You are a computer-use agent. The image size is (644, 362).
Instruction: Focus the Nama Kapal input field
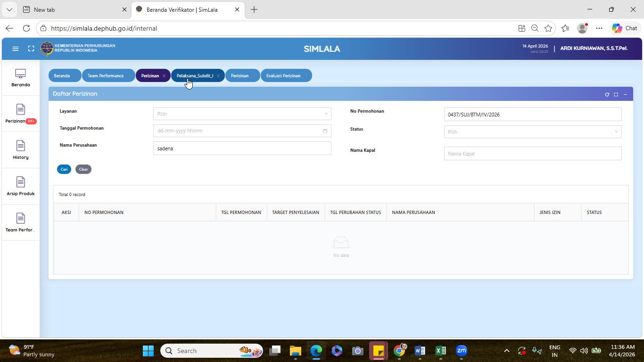(x=532, y=153)
